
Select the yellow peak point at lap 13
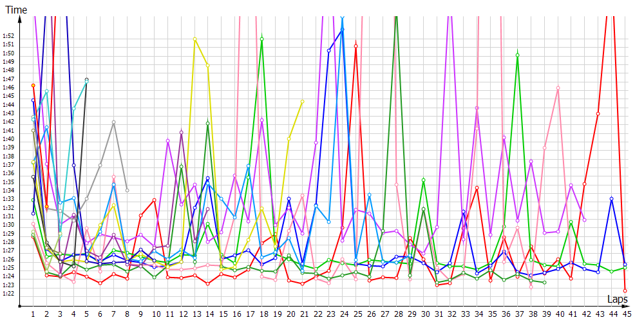pyautogui.click(x=194, y=39)
